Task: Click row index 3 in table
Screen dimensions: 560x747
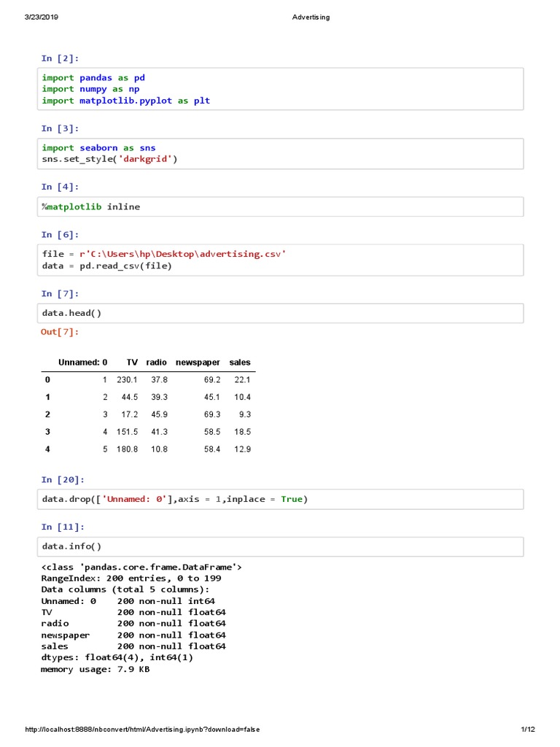Action: coord(47,432)
